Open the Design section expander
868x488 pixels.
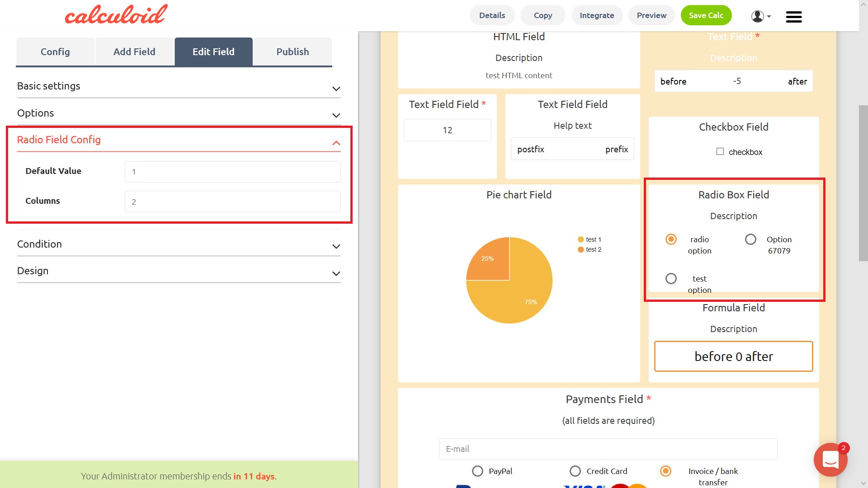[x=179, y=271]
